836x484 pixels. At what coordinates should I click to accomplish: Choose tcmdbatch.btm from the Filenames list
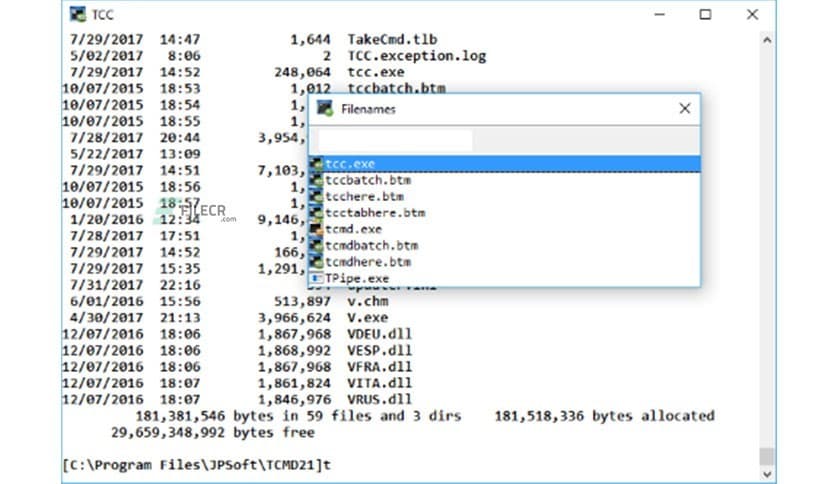[x=504, y=246]
